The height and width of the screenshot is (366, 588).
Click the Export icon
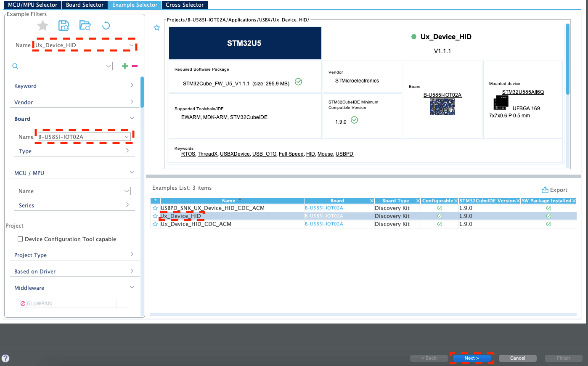[x=545, y=190]
